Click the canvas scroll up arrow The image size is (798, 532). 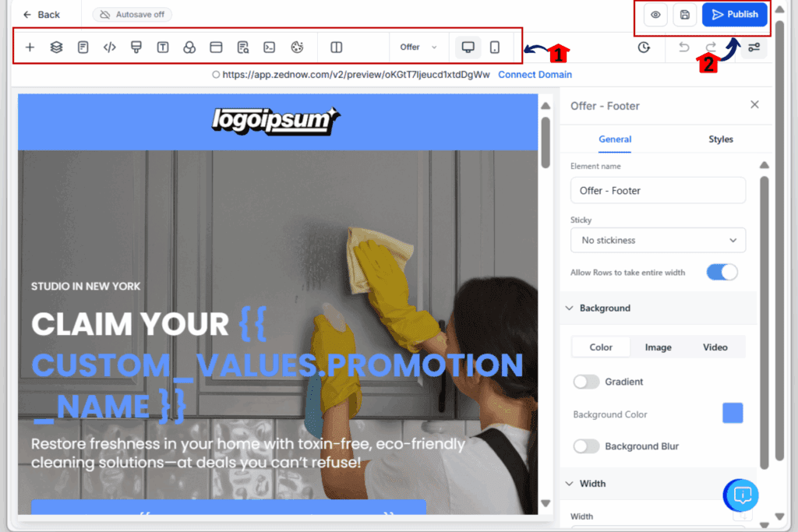(x=546, y=106)
